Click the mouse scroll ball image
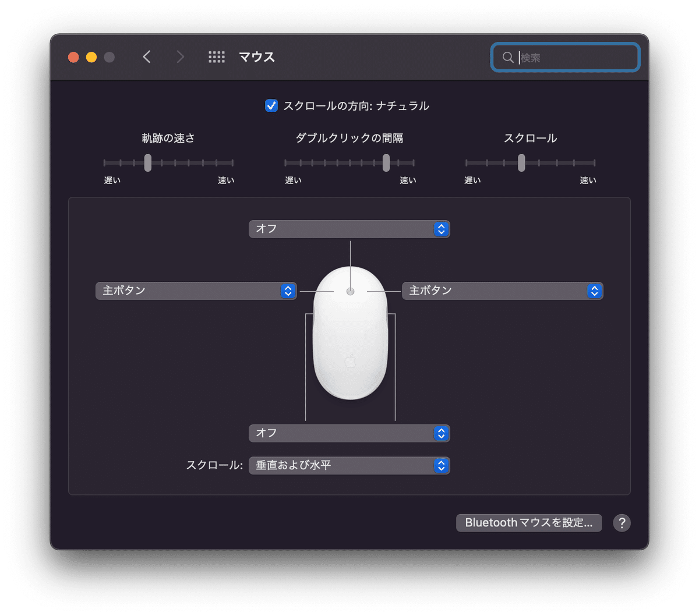This screenshot has width=699, height=616. point(350,291)
